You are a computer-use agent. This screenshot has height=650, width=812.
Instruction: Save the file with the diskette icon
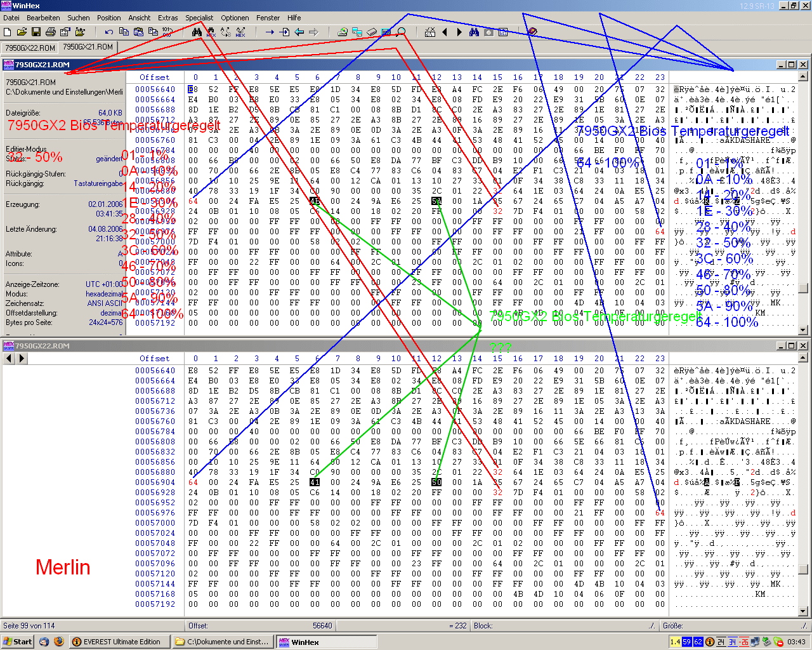tap(36, 32)
